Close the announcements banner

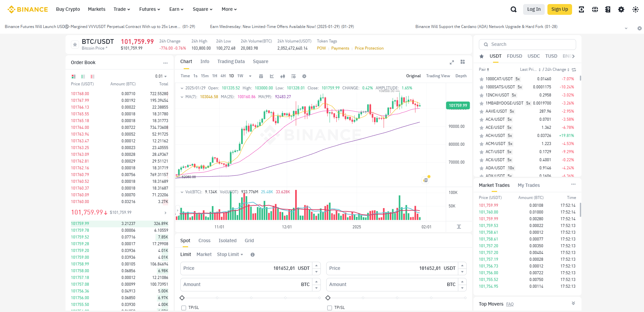639,28
